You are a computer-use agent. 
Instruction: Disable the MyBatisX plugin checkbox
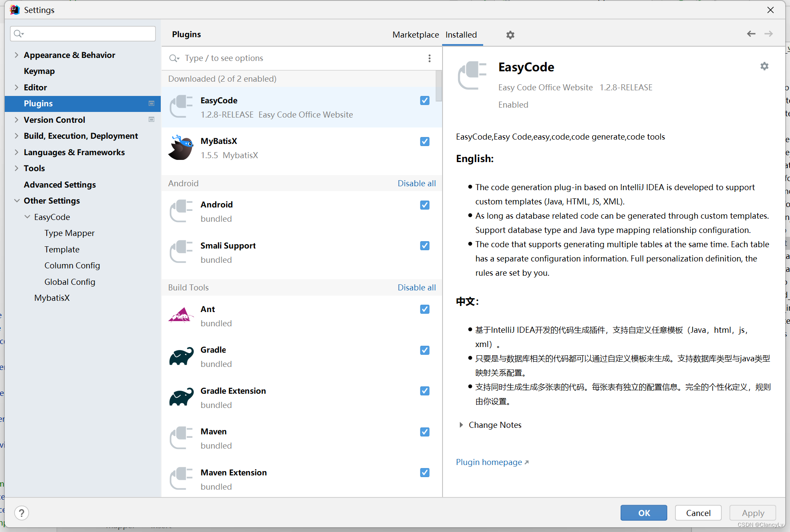[x=425, y=141]
